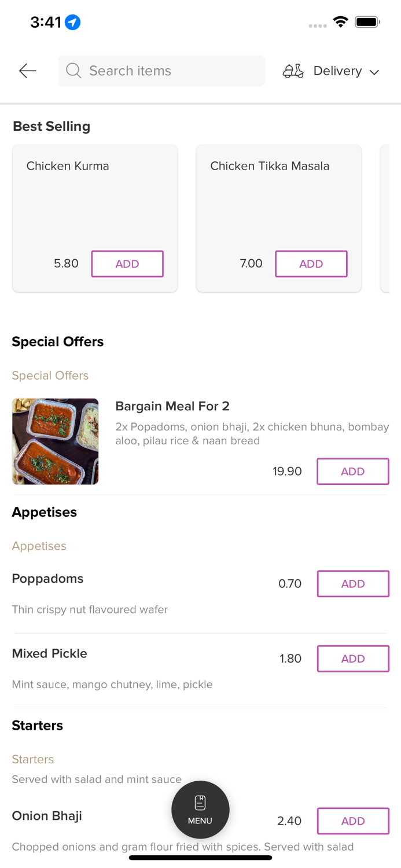
Task: Tap the Wi-Fi status icon
Action: pyautogui.click(x=340, y=22)
